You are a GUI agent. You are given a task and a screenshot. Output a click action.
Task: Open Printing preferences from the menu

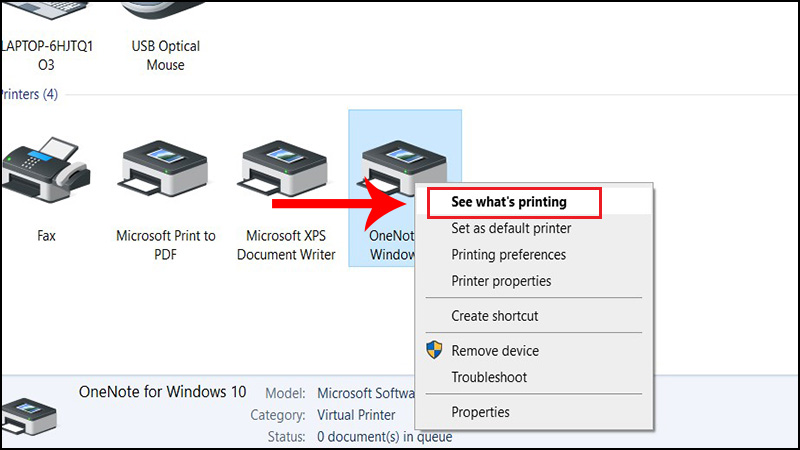point(508,255)
